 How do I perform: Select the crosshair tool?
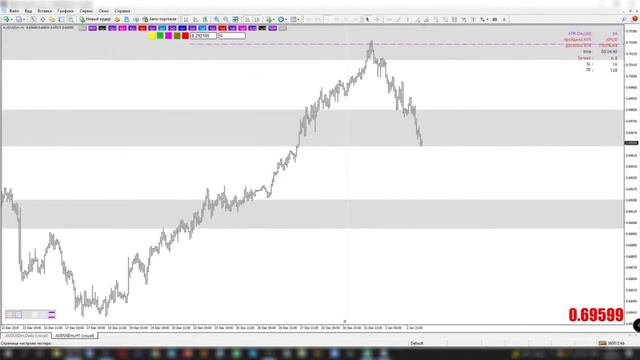coord(377,19)
